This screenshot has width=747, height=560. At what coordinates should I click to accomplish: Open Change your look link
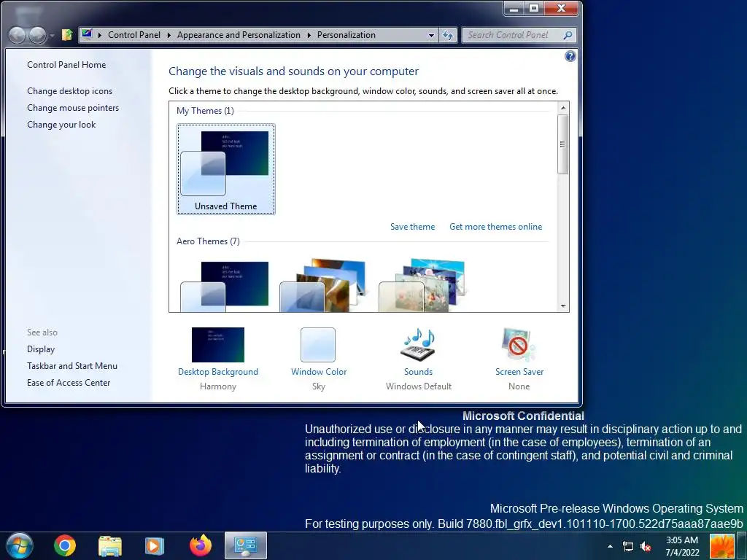61,124
